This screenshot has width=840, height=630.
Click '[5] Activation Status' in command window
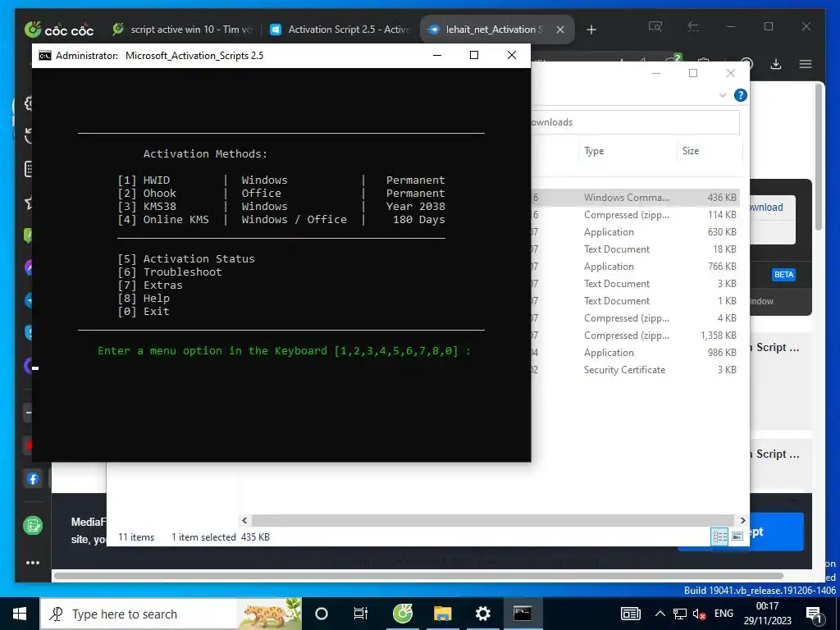186,258
